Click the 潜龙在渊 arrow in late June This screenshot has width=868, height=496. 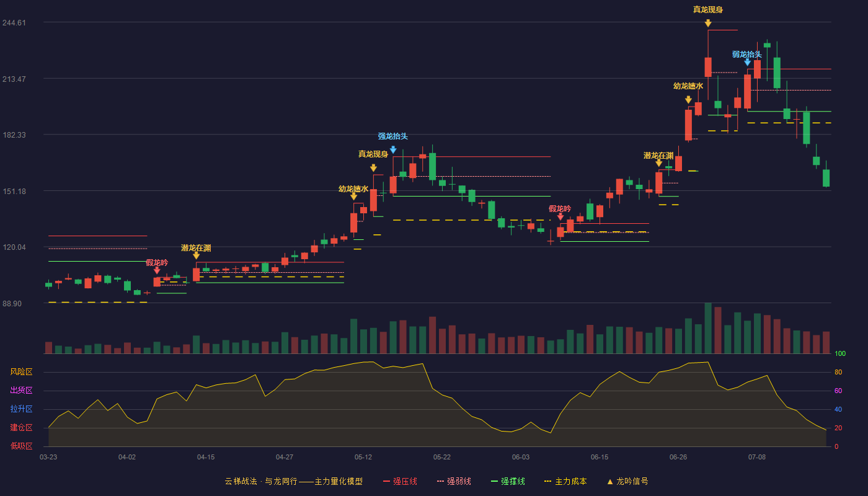click(x=658, y=163)
